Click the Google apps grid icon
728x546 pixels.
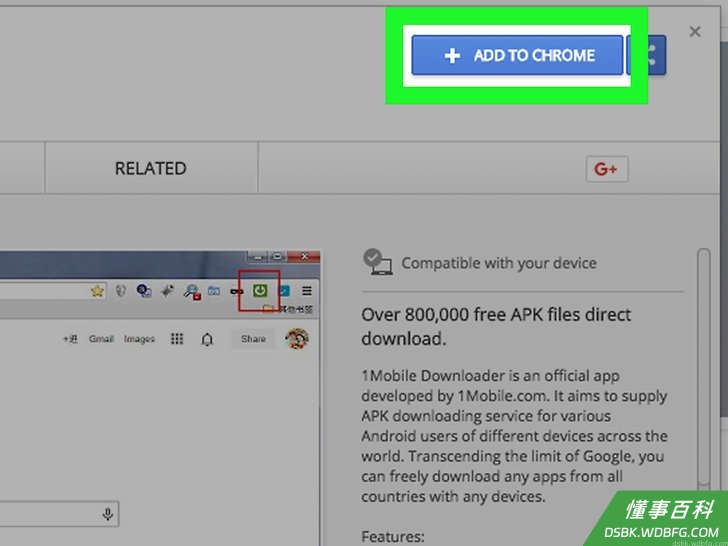click(x=177, y=339)
